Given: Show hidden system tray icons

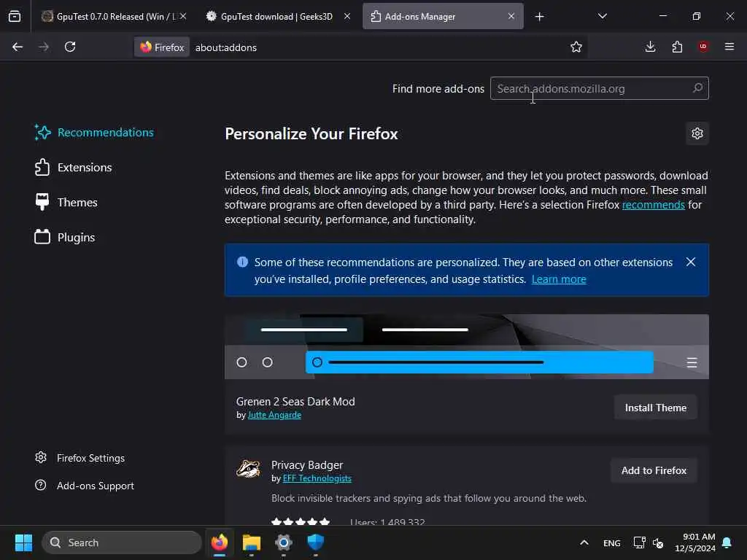Looking at the screenshot, I should [x=584, y=542].
